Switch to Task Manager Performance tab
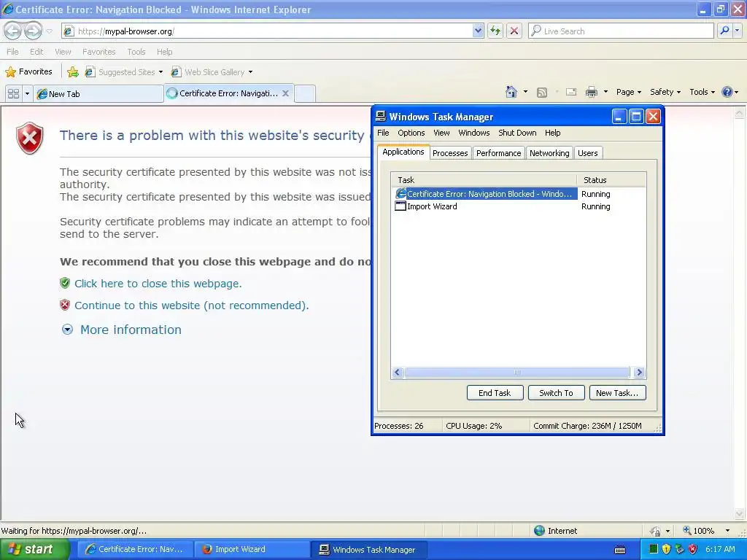This screenshot has height=560, width=747. click(498, 153)
